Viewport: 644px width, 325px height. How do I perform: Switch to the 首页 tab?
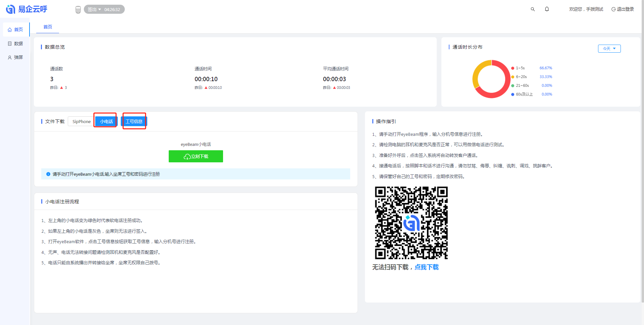[48, 27]
